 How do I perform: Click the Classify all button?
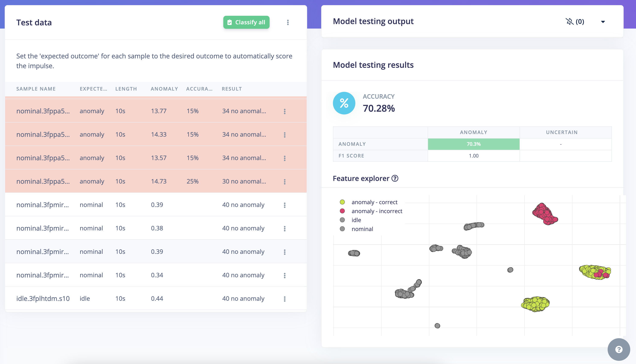(246, 22)
